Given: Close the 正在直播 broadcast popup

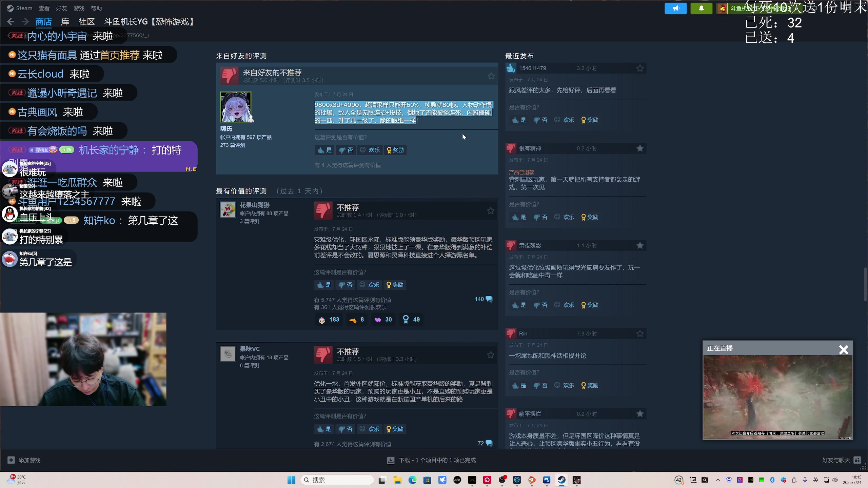Looking at the screenshot, I should coord(844,349).
